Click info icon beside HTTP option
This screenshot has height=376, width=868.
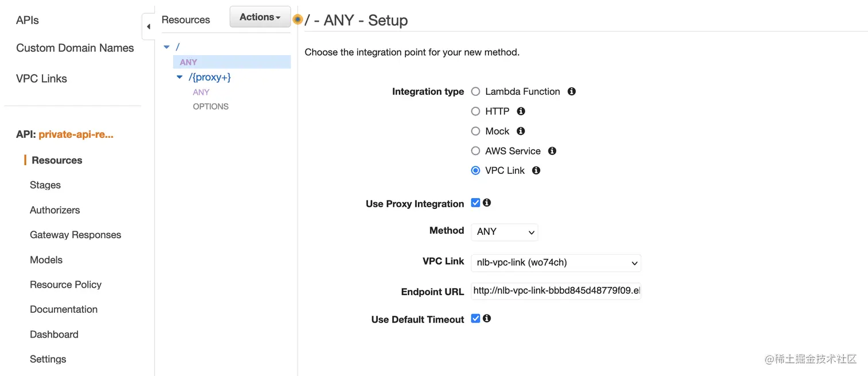(521, 111)
